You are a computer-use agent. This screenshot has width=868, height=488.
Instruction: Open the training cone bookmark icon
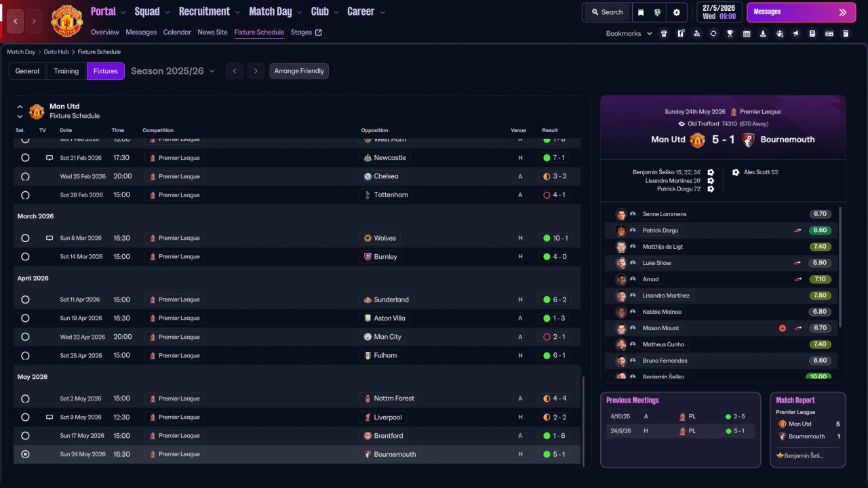click(763, 33)
